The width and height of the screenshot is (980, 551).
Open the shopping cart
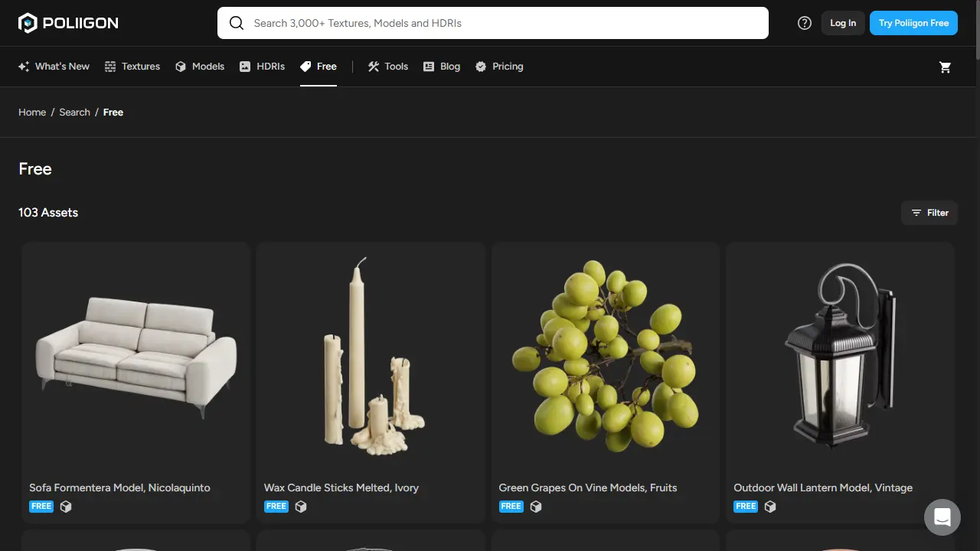[946, 67]
